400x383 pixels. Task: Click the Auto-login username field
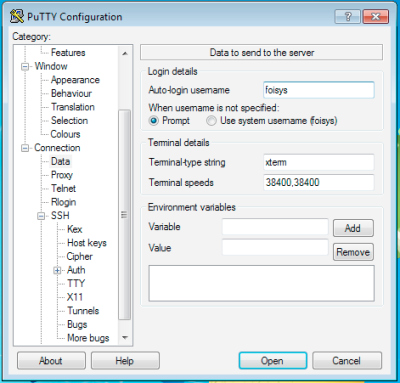click(x=319, y=90)
